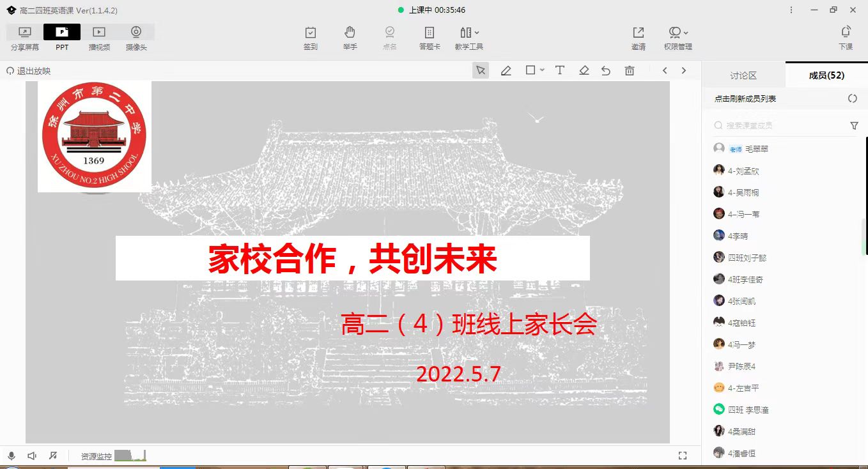Select the rectangle shape tool

tap(531, 70)
